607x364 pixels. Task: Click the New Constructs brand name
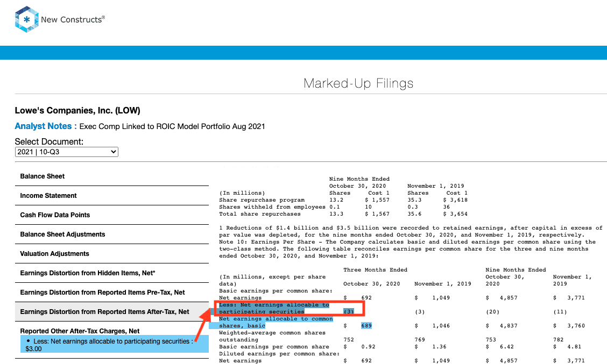point(73,19)
